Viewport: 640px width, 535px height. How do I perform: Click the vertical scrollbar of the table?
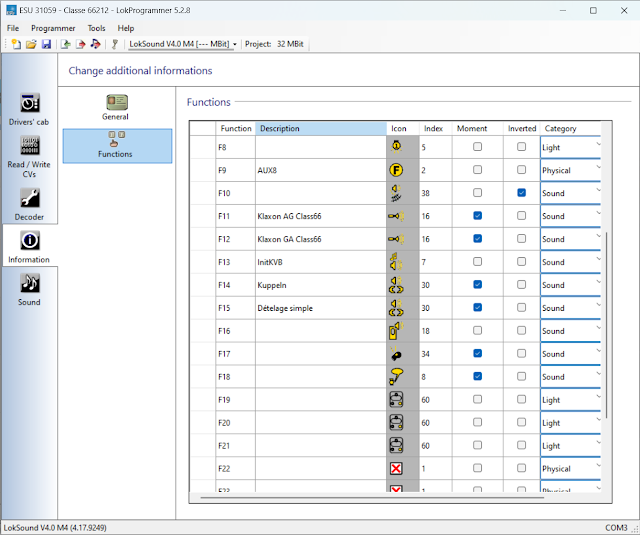[x=607, y=325]
